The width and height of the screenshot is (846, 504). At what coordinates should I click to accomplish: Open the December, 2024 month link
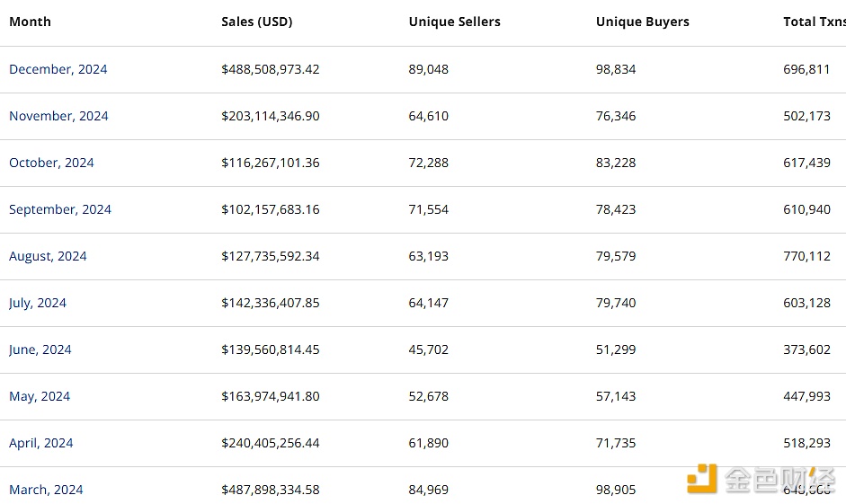pos(58,69)
